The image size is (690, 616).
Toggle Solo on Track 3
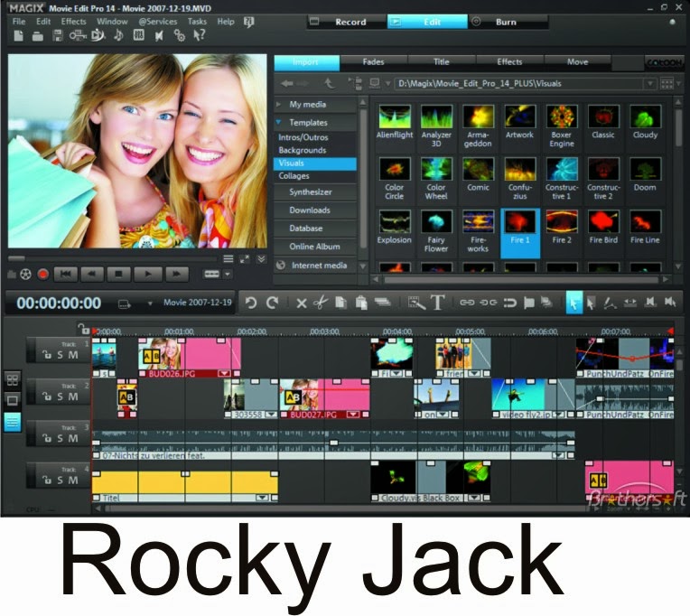tap(61, 439)
